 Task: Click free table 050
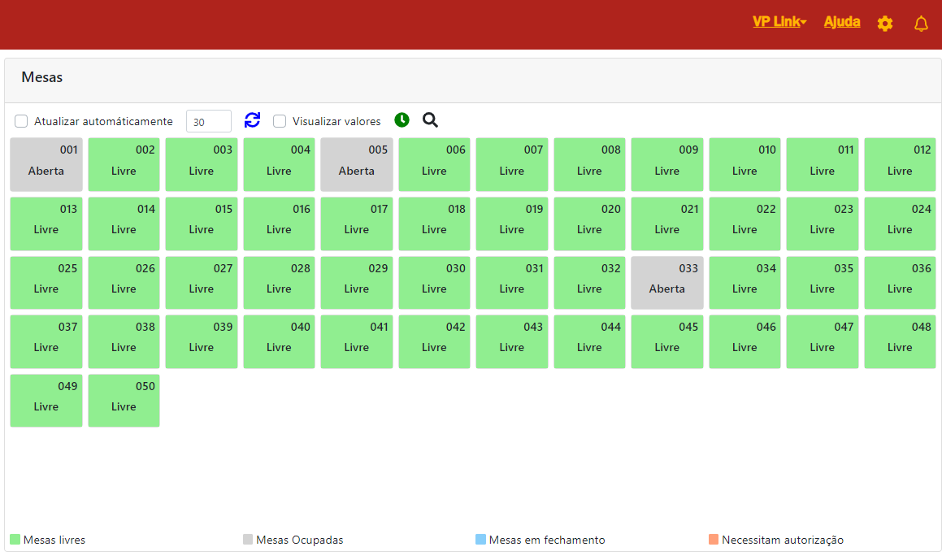pyautogui.click(x=124, y=401)
